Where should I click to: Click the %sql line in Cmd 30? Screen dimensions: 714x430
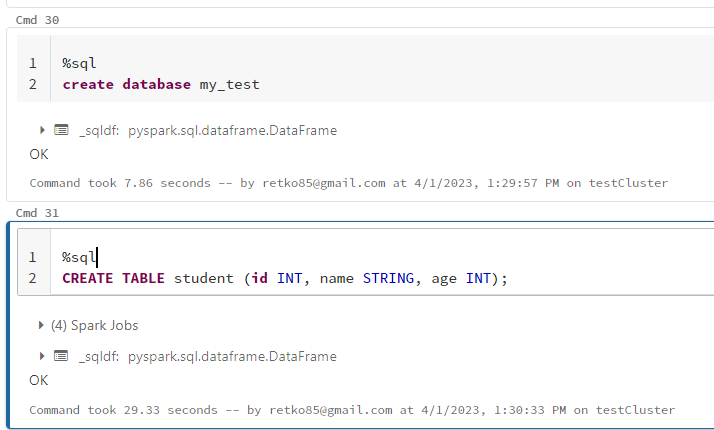(79, 63)
